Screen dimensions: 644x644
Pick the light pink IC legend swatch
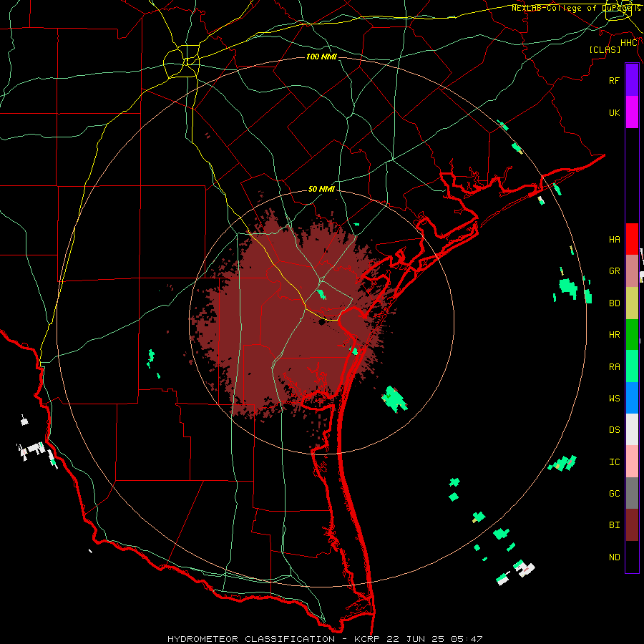click(x=632, y=462)
